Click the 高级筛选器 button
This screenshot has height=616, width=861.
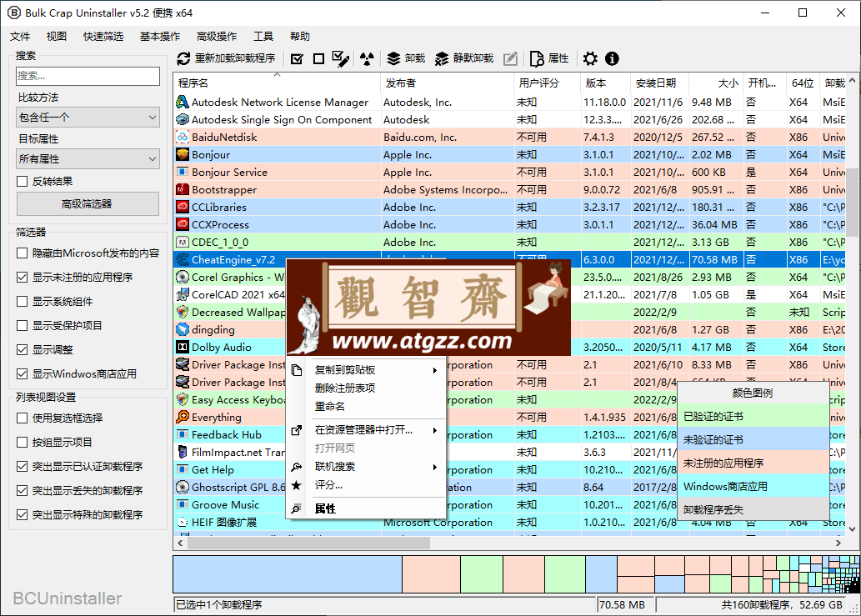(88, 203)
